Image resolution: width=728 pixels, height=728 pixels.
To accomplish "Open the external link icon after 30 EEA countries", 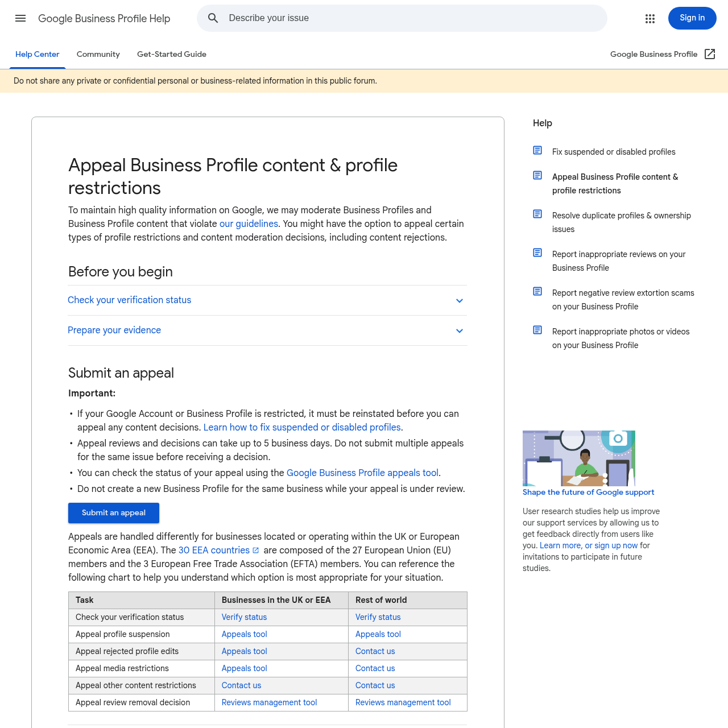I will point(257,550).
